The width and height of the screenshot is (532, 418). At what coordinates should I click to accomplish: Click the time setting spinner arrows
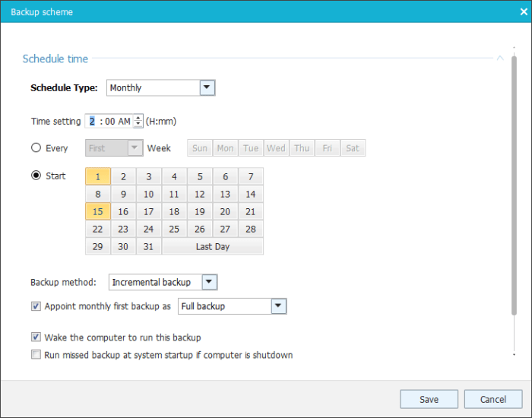138,121
